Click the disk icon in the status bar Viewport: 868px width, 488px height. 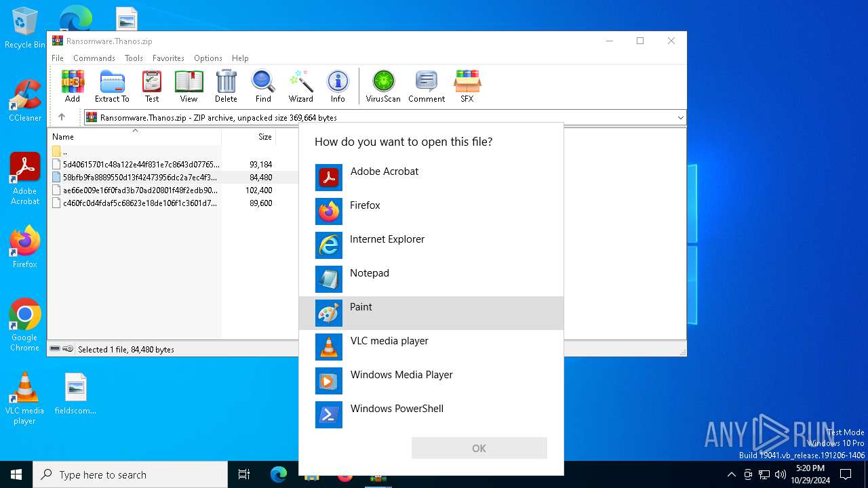point(55,349)
